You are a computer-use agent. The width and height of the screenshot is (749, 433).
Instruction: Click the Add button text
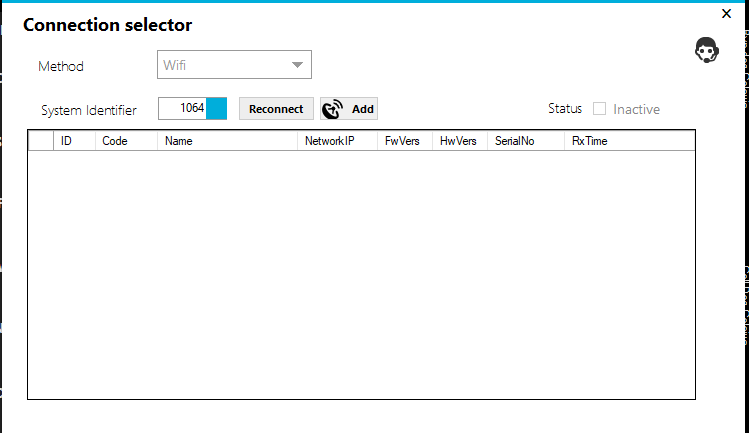click(x=362, y=109)
